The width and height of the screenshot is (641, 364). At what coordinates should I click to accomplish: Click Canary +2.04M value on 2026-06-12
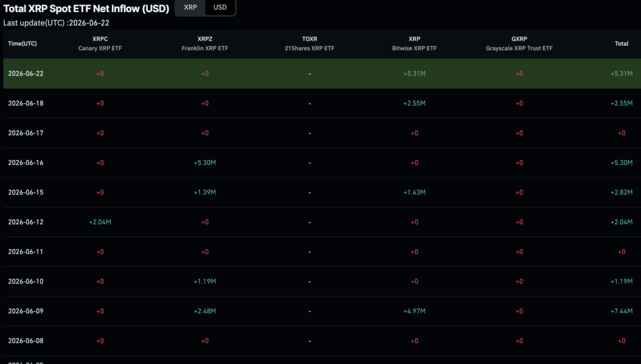[100, 222]
